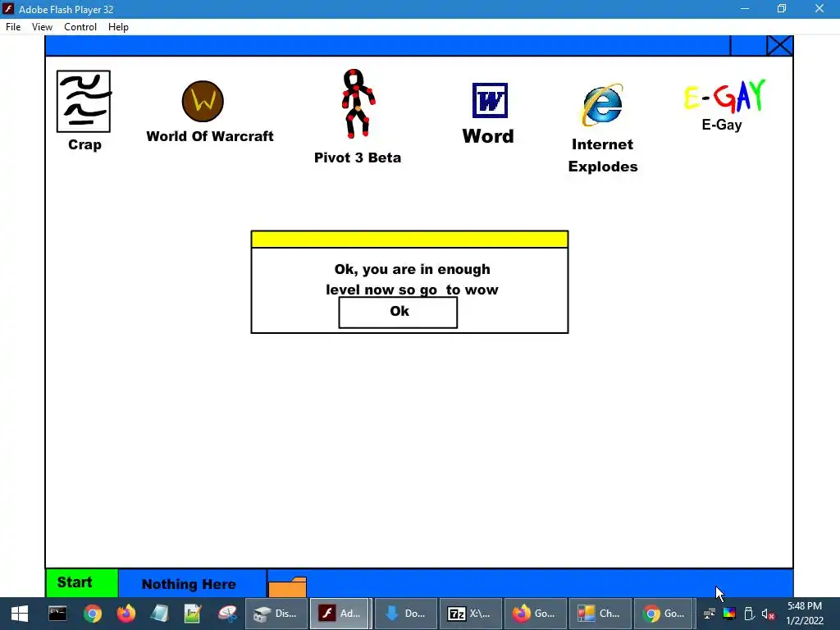
Task: Launch the Internet Explodes icon
Action: point(603,105)
